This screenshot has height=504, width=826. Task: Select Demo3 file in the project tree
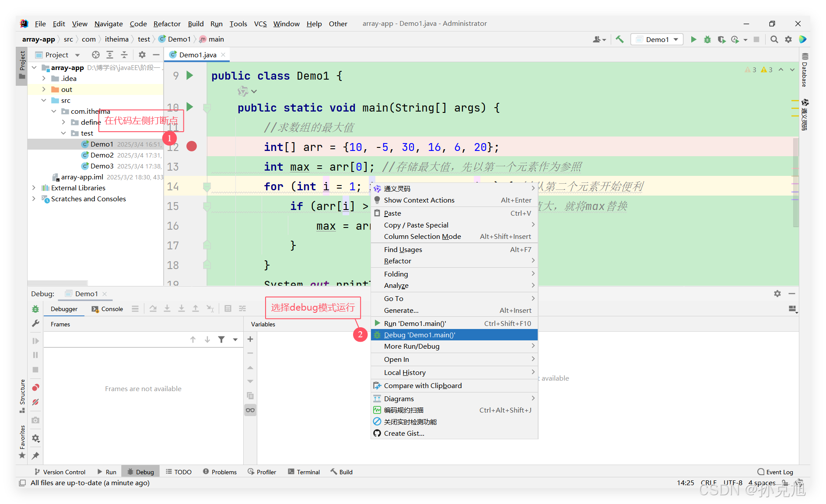[x=102, y=166]
